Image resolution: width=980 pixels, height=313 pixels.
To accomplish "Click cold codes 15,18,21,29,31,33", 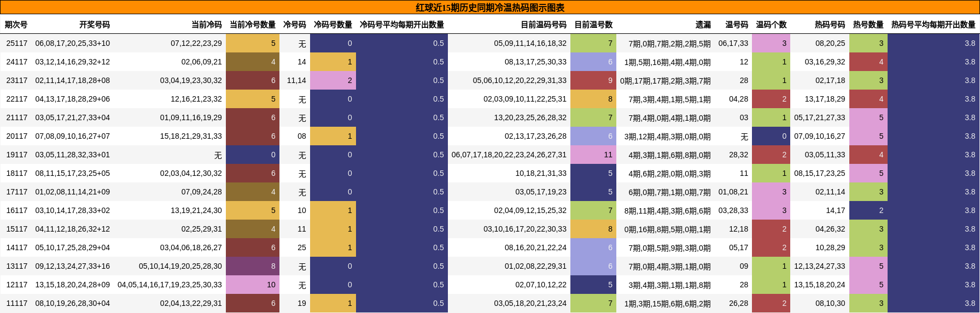I will (x=191, y=136).
